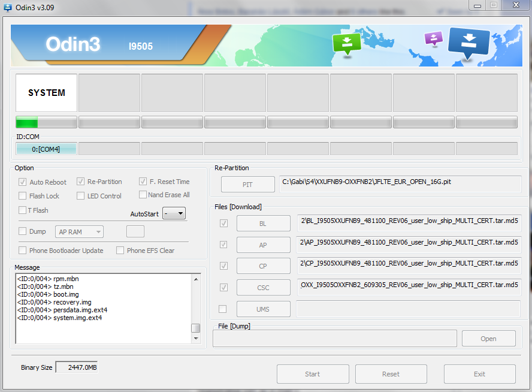This screenshot has width=532, height=392.
Task: Click the Open dump file button
Action: coord(489,339)
